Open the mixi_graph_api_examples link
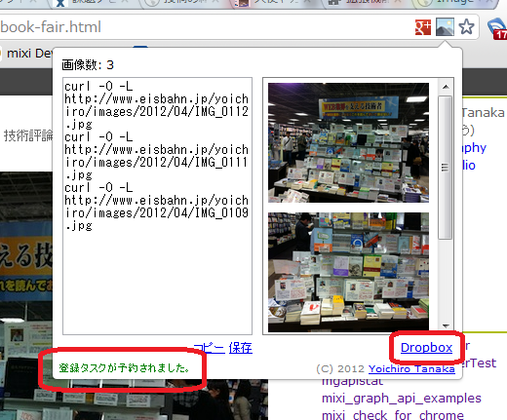Image resolution: width=507 pixels, height=420 pixels. tap(402, 399)
